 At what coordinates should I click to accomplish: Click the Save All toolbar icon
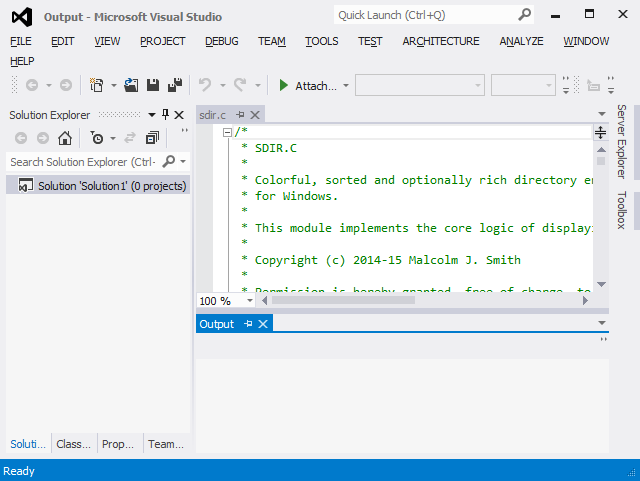[x=175, y=85]
